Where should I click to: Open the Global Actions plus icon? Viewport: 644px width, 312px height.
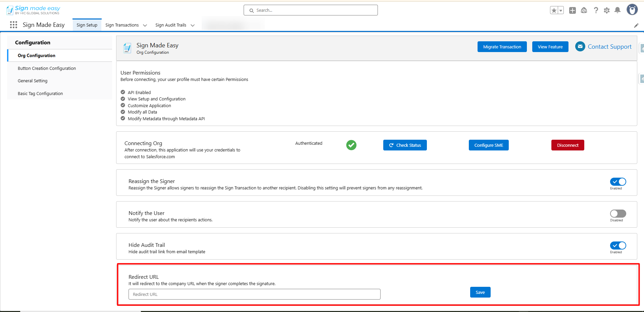click(x=573, y=10)
